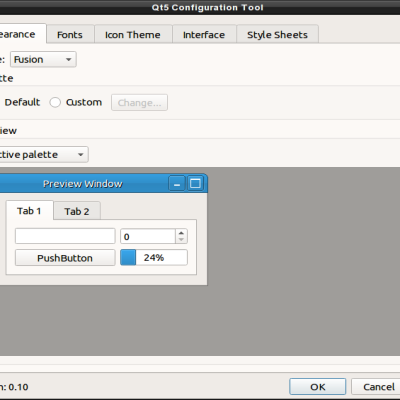400x400 pixels.
Task: Minimize the Preview Window
Action: (x=177, y=184)
